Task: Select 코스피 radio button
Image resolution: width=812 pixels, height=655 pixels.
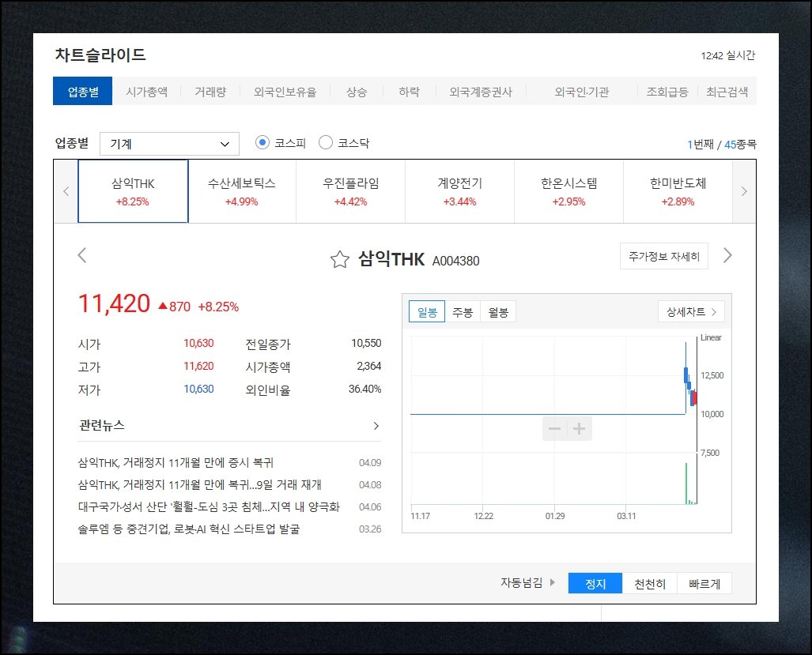Action: pyautogui.click(x=262, y=142)
